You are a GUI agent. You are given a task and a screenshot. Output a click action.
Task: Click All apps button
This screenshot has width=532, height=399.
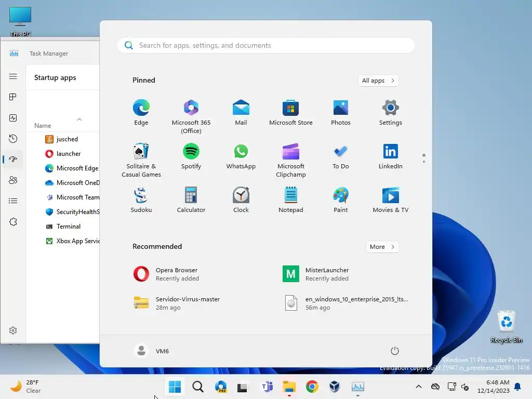[378, 81]
